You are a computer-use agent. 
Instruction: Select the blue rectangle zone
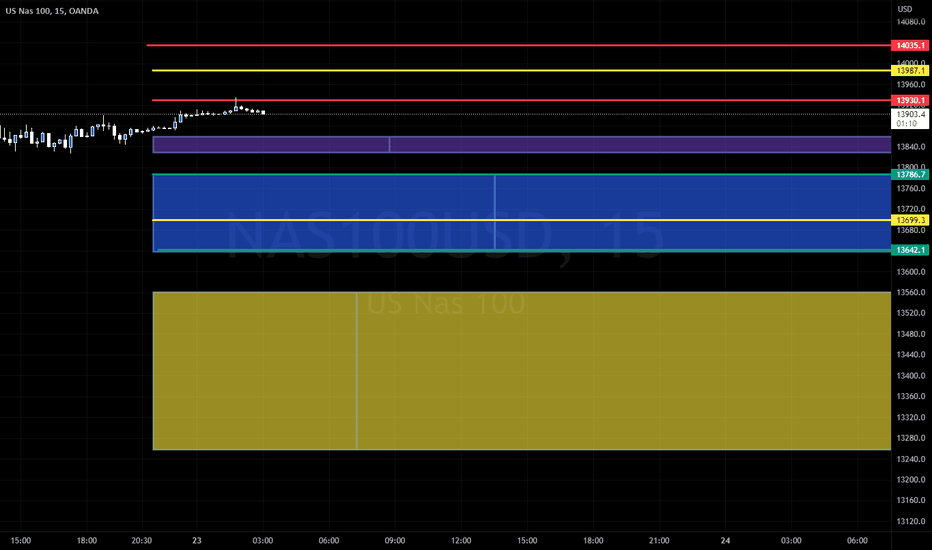pos(521,212)
